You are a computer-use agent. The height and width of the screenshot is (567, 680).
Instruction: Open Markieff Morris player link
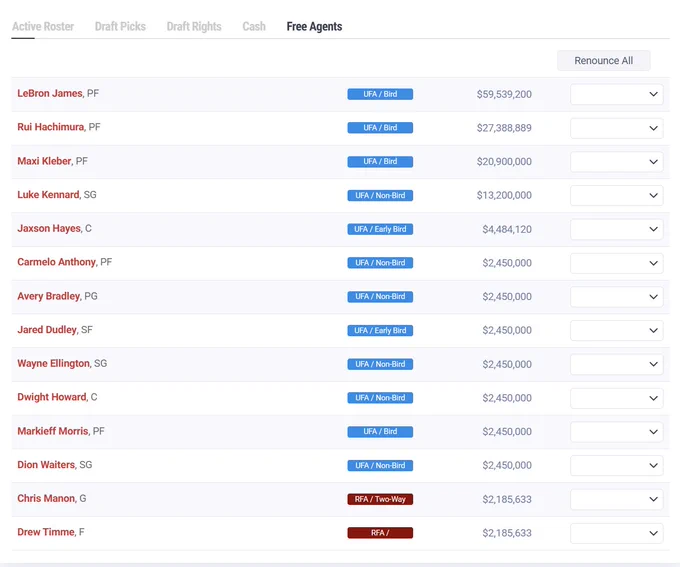tap(53, 431)
